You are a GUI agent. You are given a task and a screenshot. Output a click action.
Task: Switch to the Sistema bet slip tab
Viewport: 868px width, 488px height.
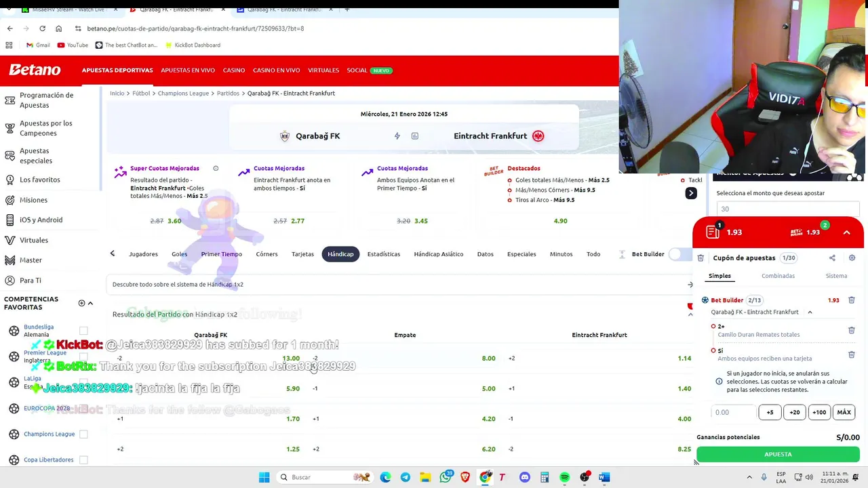click(x=836, y=276)
